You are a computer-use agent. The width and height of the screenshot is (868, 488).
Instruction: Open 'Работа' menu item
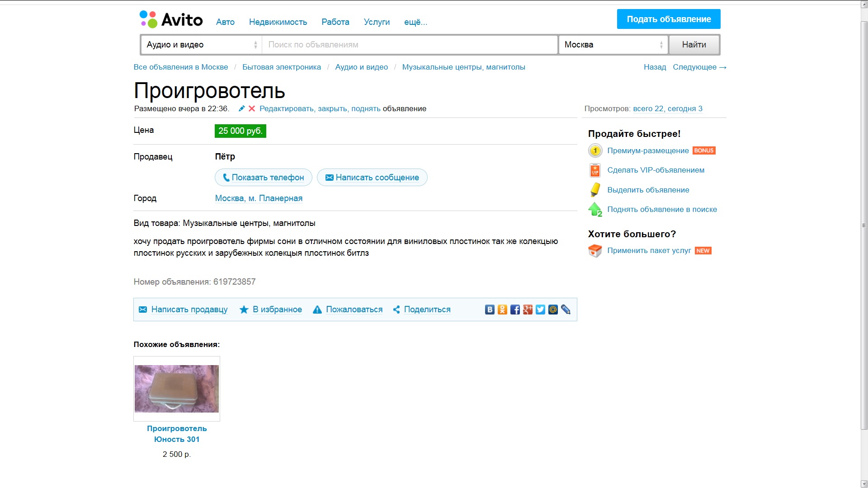pos(335,22)
